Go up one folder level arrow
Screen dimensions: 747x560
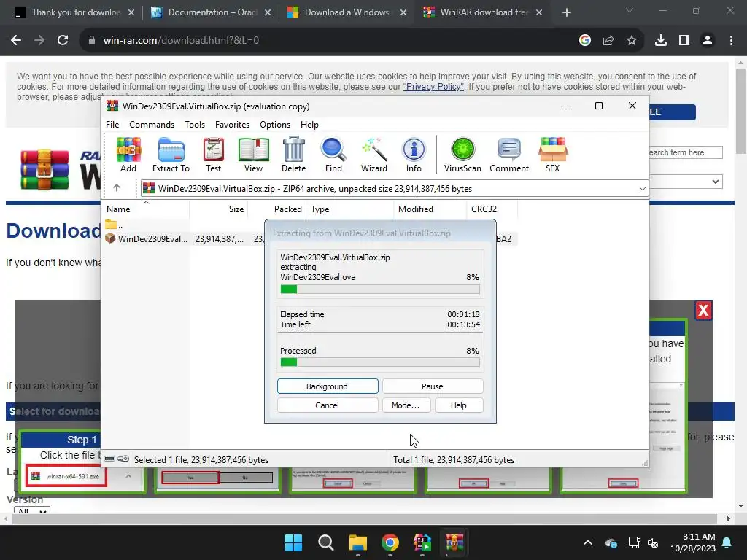[117, 188]
